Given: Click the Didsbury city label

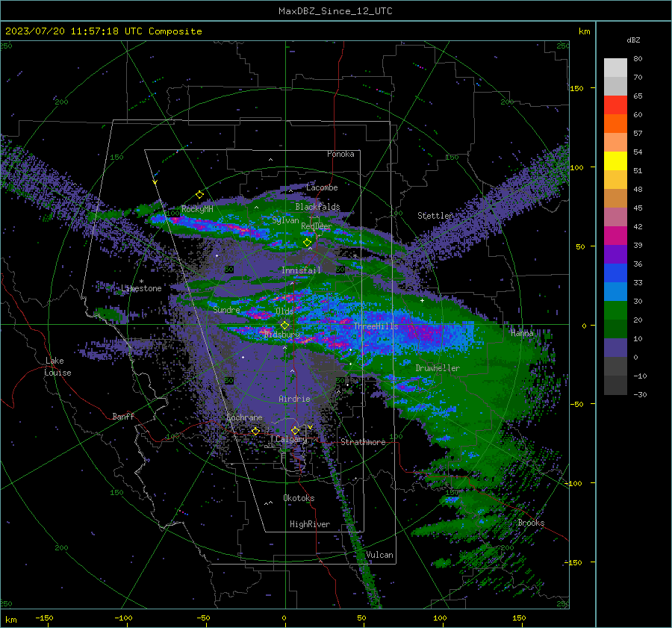Looking at the screenshot, I should pyautogui.click(x=282, y=335).
